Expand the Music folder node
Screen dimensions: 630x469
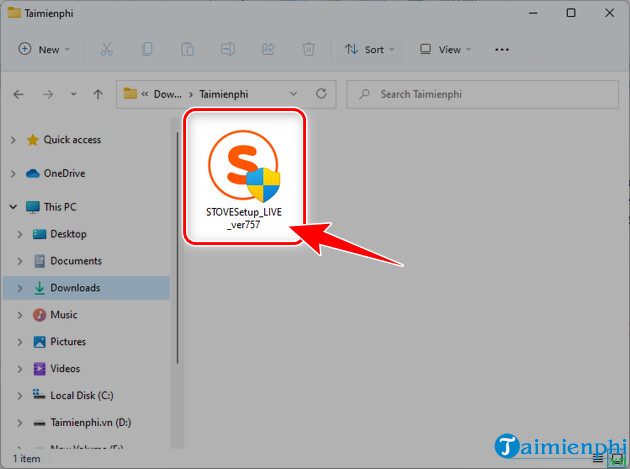tap(20, 315)
